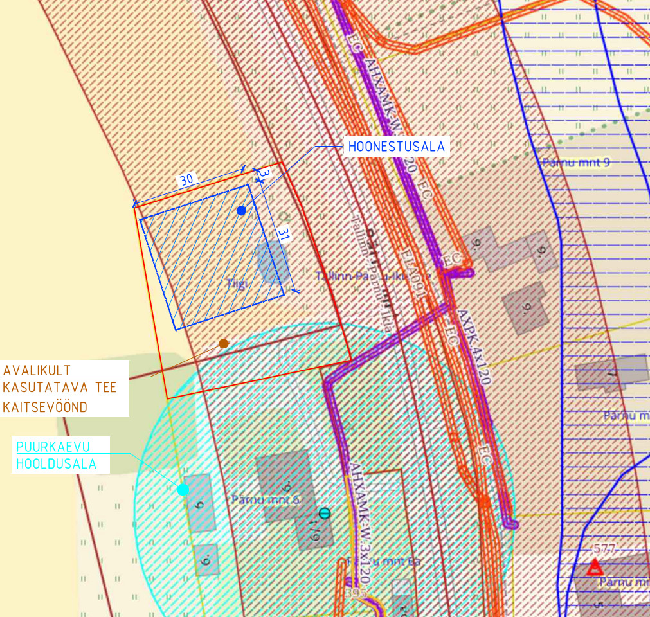The width and height of the screenshot is (650, 617).
Task: Click the dimension value 31
Action: tap(283, 235)
